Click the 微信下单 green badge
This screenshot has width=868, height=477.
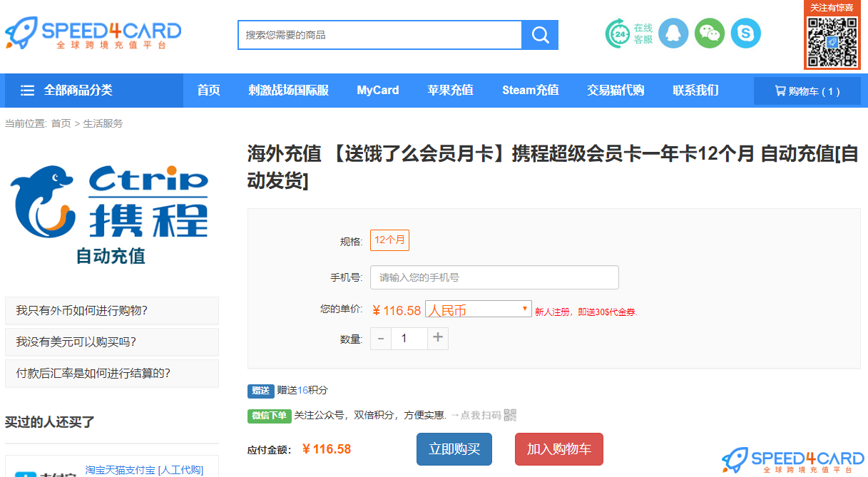270,415
